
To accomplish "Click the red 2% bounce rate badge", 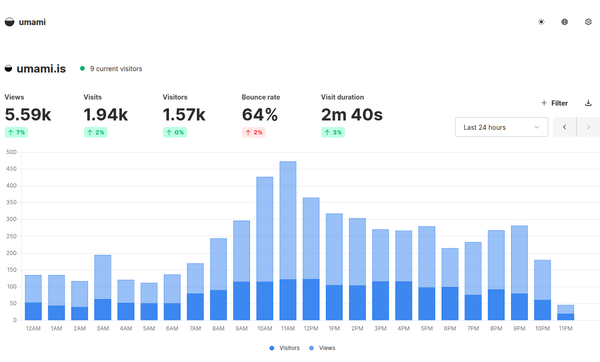I will (x=254, y=132).
